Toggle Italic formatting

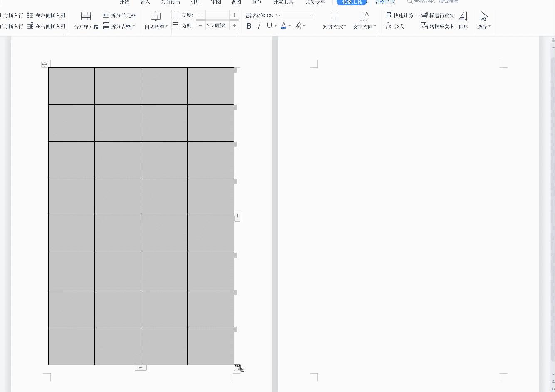pyautogui.click(x=259, y=26)
